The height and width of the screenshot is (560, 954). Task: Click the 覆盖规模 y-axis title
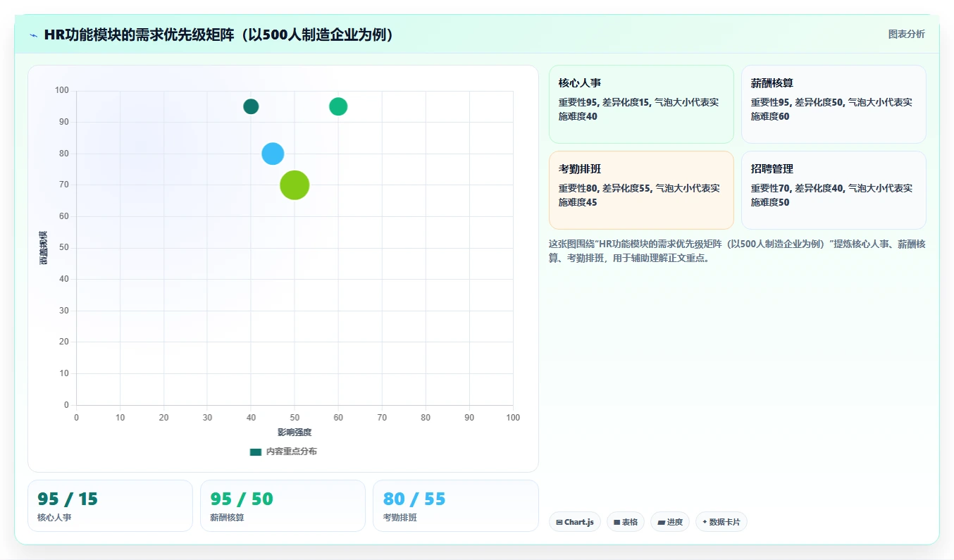point(44,248)
